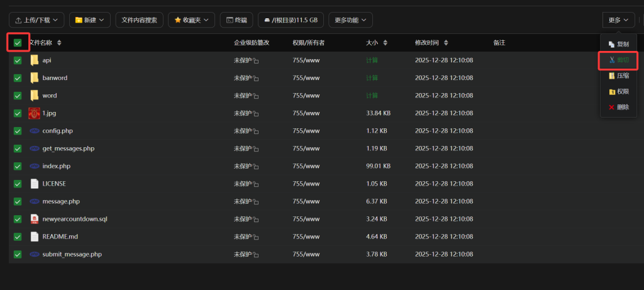
Task: Click the 1.jpg image thumbnail icon
Action: click(x=35, y=113)
